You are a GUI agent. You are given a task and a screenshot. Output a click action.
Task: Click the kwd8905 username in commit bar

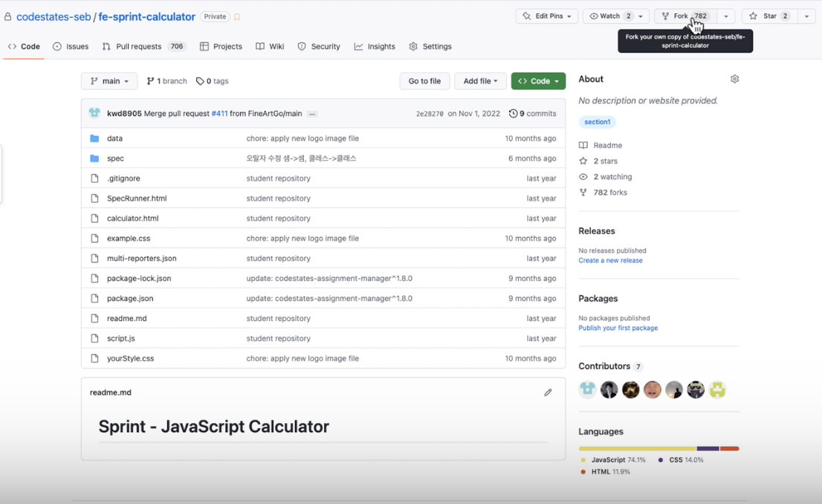[124, 113]
